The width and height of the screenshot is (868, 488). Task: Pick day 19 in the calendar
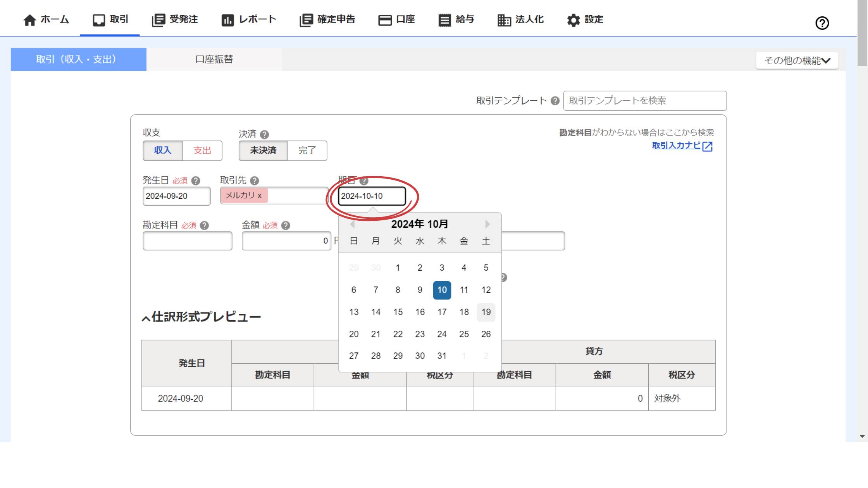[486, 312]
